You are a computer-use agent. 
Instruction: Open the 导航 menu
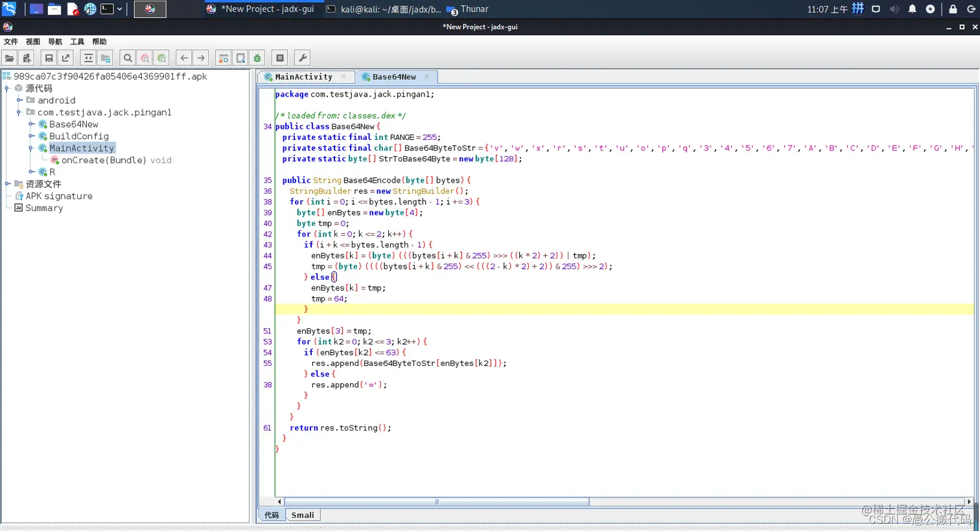(x=55, y=41)
